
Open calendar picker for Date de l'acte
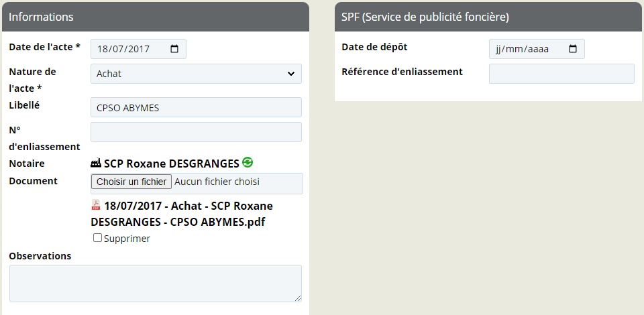tap(174, 49)
